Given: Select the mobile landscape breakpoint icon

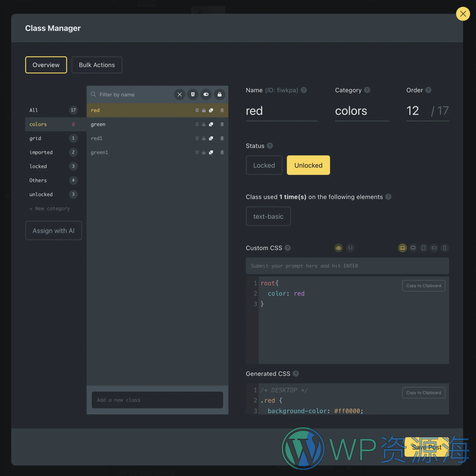Looking at the screenshot, I should pyautogui.click(x=434, y=248).
